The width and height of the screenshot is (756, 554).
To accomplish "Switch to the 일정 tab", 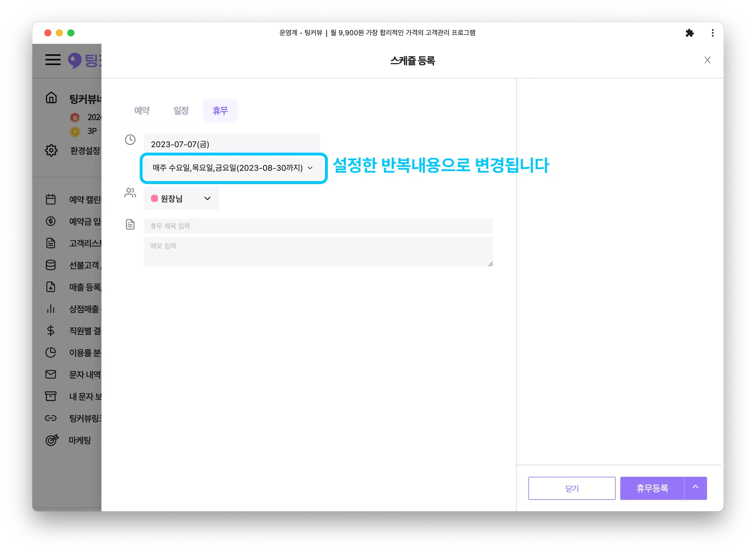I will coord(181,111).
